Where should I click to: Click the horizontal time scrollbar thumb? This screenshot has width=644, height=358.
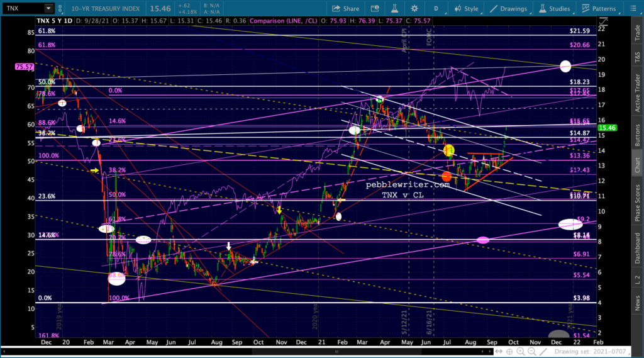click(x=337, y=352)
